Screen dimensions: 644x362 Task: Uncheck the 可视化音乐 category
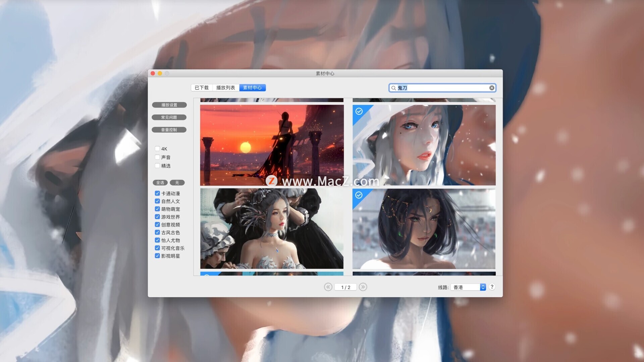[x=157, y=248]
